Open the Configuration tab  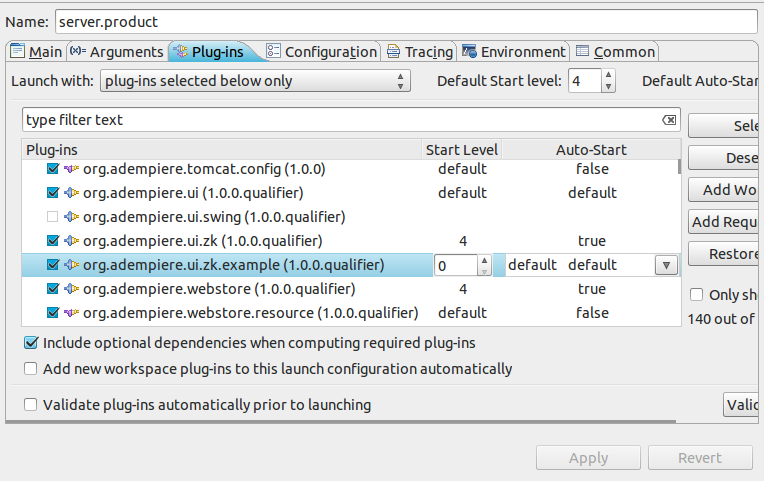(x=322, y=51)
